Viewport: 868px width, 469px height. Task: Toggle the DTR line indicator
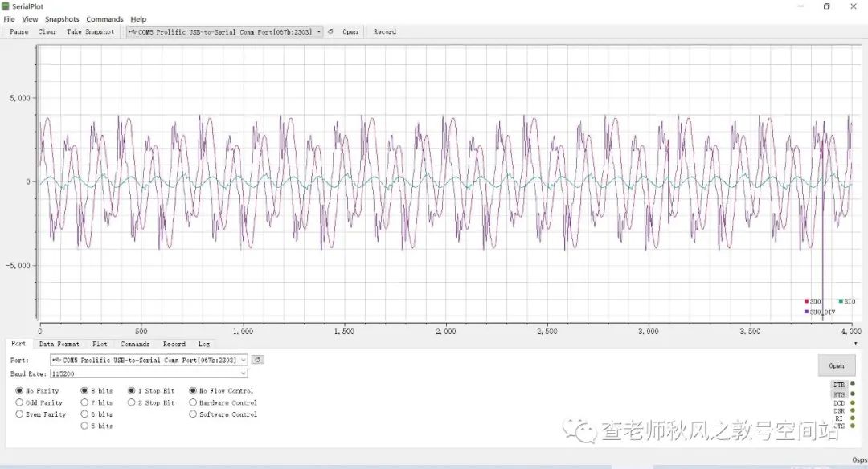(838, 385)
